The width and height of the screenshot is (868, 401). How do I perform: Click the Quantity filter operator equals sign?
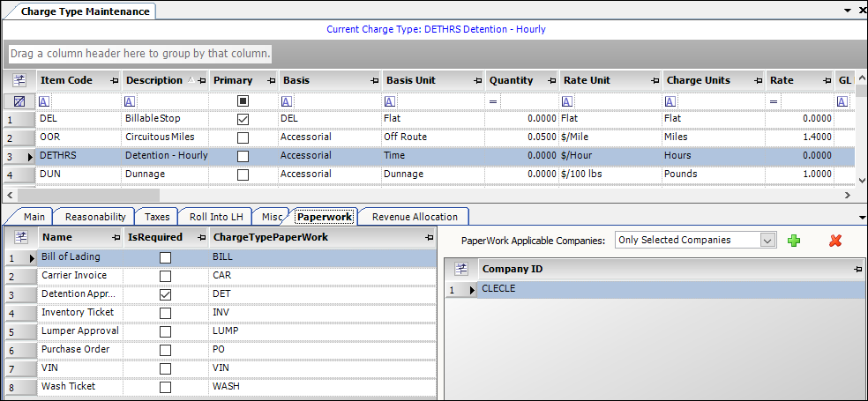click(x=493, y=101)
